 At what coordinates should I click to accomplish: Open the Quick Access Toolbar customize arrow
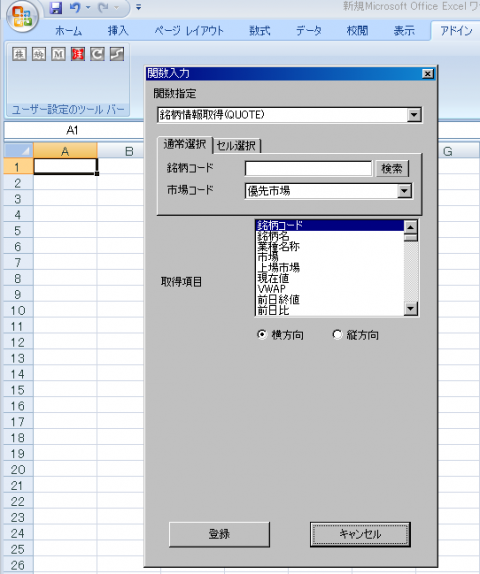tap(138, 7)
